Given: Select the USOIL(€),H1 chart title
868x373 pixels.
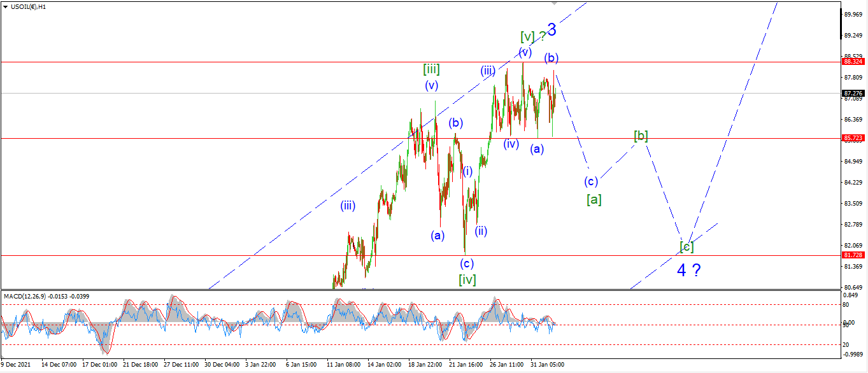Looking at the screenshot, I should point(27,6).
